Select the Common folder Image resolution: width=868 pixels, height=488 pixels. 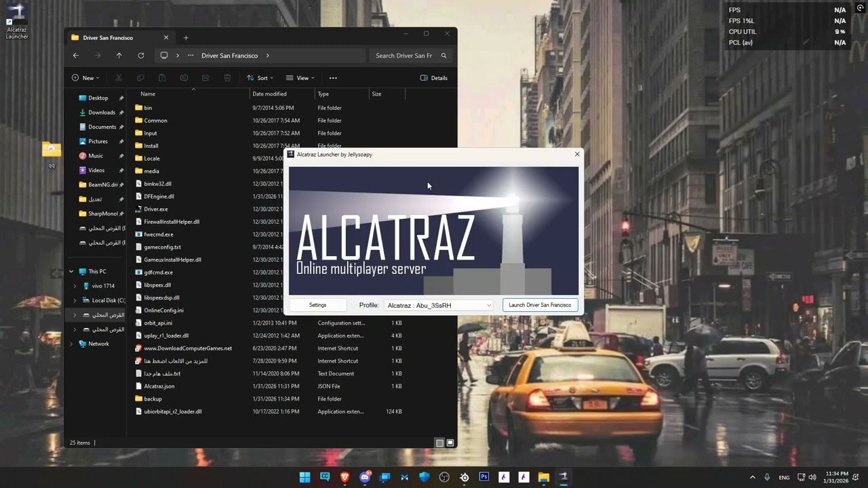[155, 121]
